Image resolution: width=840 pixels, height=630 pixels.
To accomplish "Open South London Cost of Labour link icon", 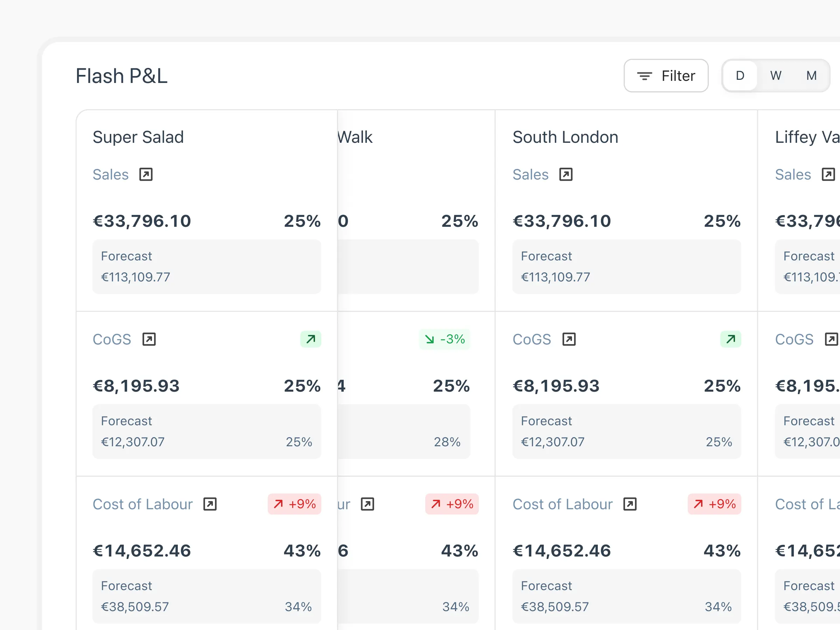I will click(x=630, y=504).
